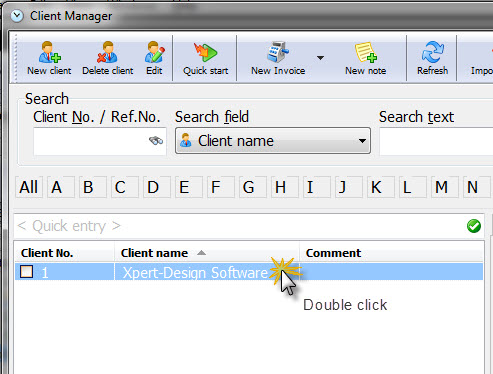Filter clients by letter D
The image size is (493, 374).
pos(157,187)
